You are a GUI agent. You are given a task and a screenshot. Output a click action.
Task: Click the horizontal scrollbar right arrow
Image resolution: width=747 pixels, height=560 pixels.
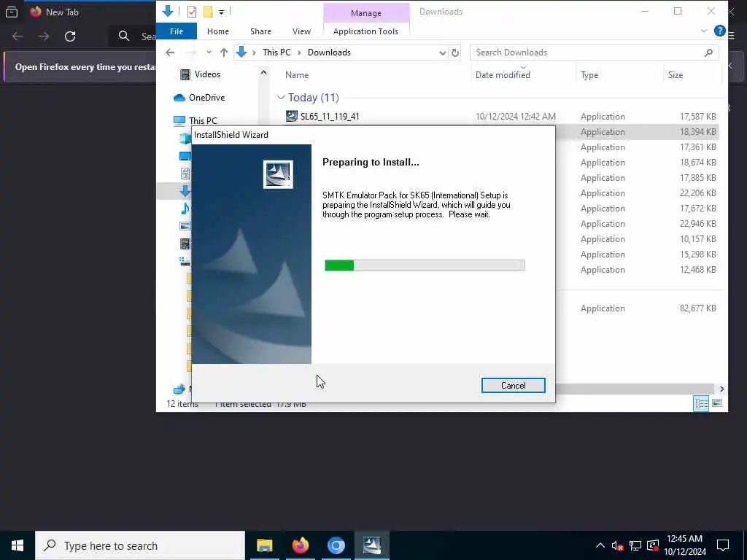721,389
